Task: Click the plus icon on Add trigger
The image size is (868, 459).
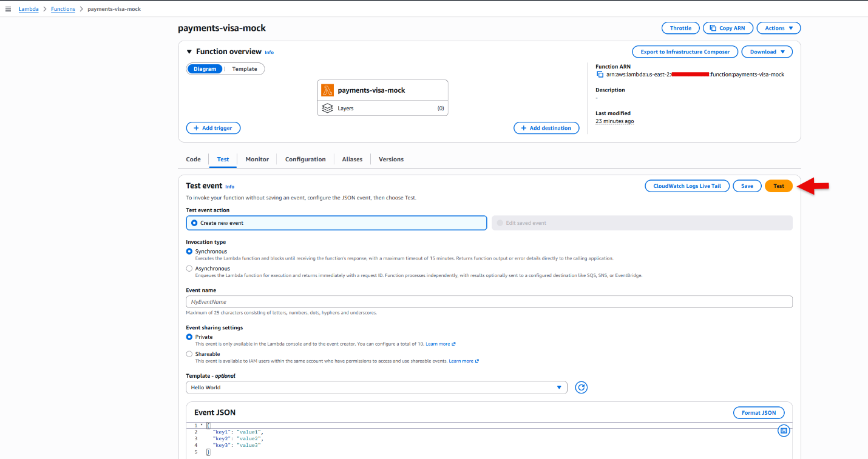Action: 196,128
